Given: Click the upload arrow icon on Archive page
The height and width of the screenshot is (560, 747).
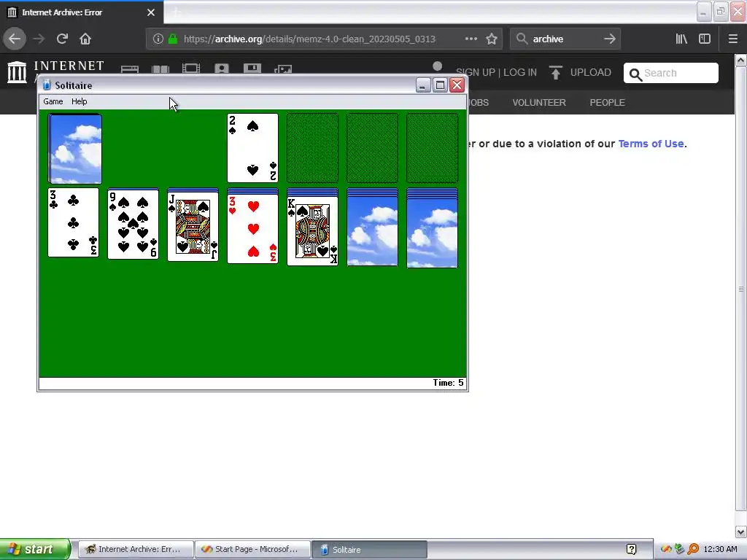Looking at the screenshot, I should [555, 72].
